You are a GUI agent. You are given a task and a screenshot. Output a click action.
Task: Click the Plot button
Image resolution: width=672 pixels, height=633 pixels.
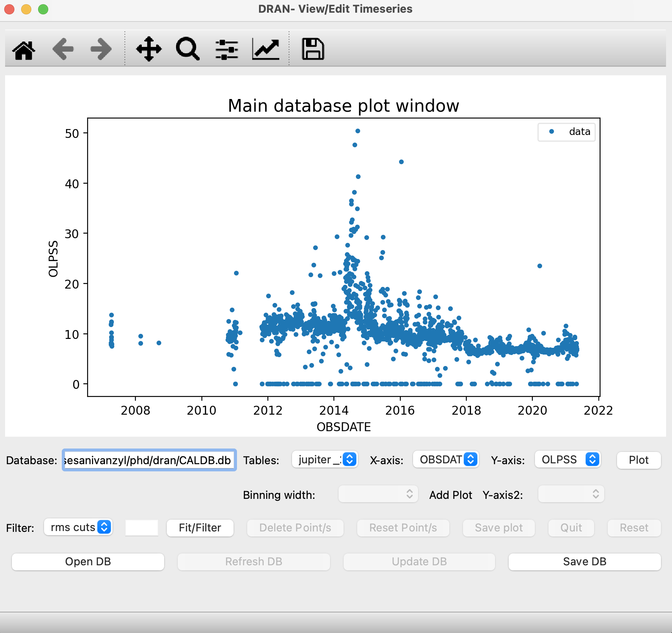639,460
